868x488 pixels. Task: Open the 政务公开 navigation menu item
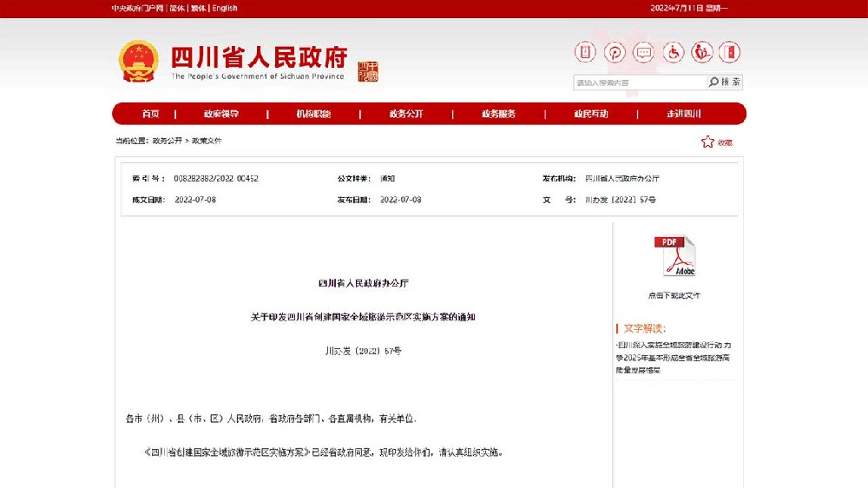[405, 114]
